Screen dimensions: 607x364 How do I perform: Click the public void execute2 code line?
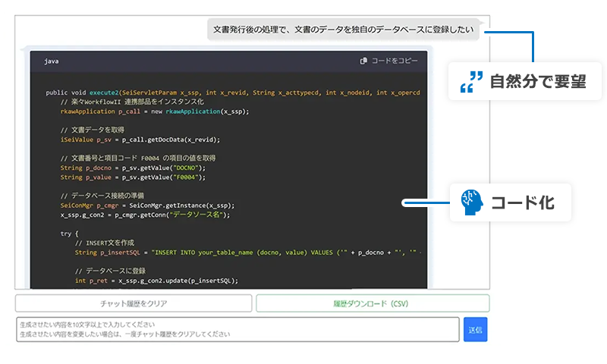pos(233,93)
